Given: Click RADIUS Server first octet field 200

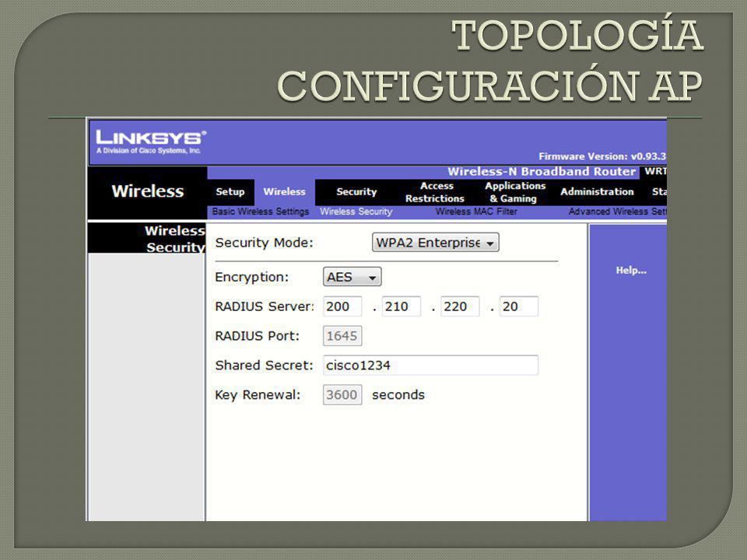Looking at the screenshot, I should [x=342, y=306].
